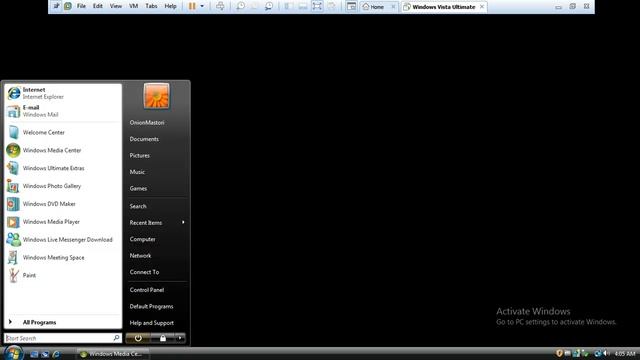Viewport: 640px width, 360px height.
Task: Open VMware Edit menu
Action: click(98, 6)
